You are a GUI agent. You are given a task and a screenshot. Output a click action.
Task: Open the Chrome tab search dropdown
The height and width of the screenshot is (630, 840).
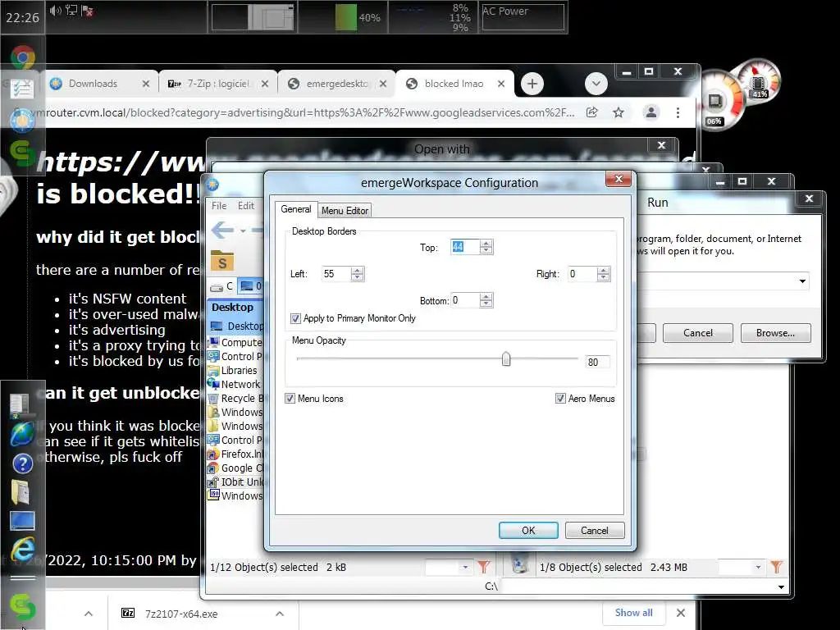(x=596, y=84)
